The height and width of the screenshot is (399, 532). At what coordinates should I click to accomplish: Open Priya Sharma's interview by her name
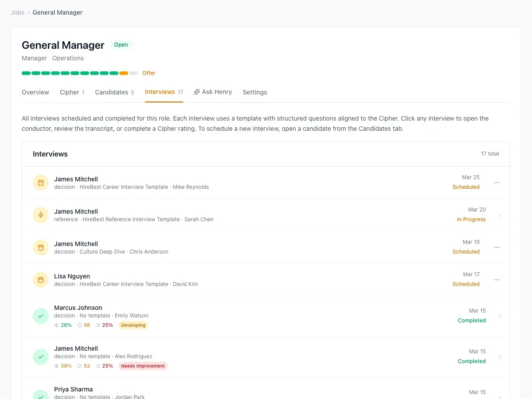[x=74, y=389]
